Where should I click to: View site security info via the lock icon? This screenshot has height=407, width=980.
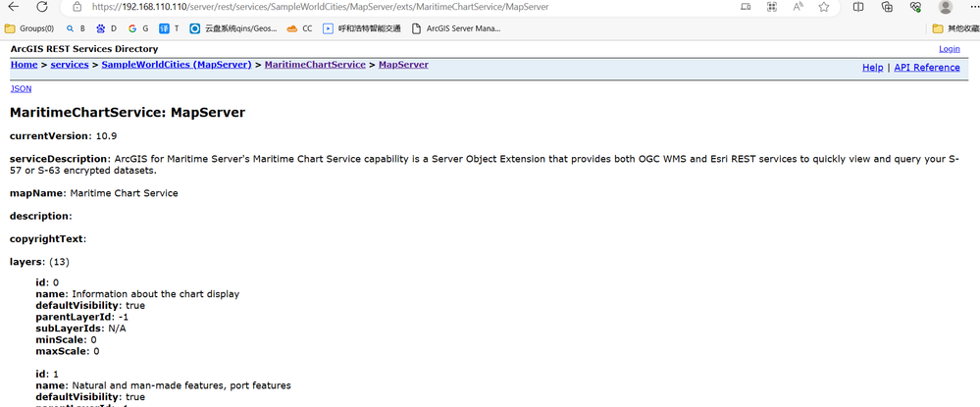tap(77, 7)
